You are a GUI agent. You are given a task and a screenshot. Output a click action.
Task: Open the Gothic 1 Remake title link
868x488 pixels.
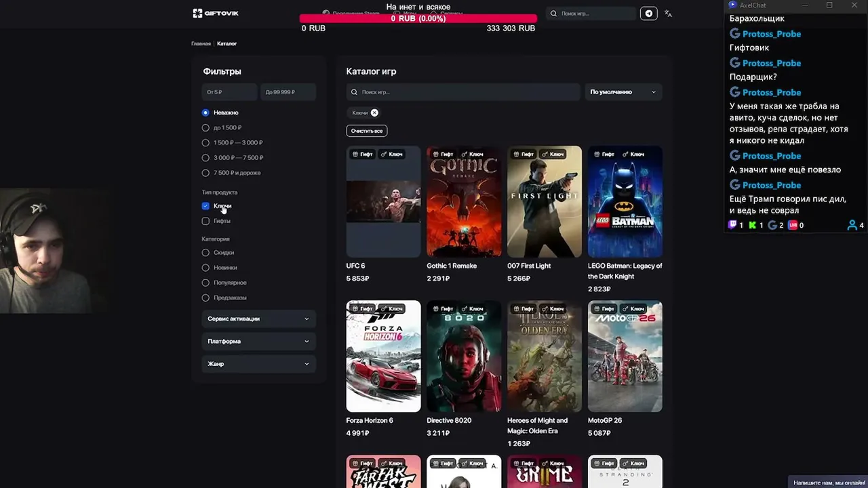point(452,266)
